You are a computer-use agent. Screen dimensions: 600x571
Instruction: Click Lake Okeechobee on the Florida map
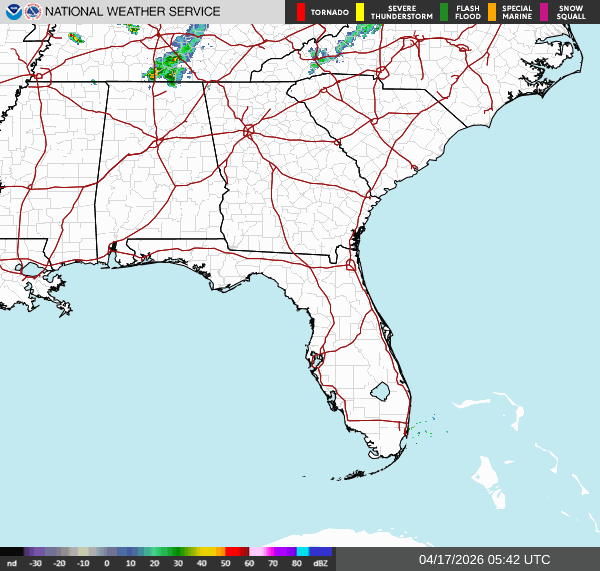379,390
